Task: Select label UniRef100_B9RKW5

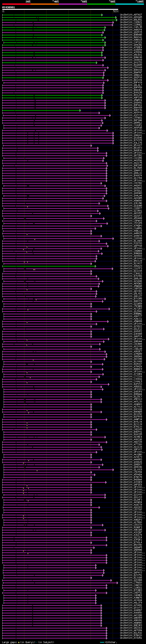Action: 131,35
